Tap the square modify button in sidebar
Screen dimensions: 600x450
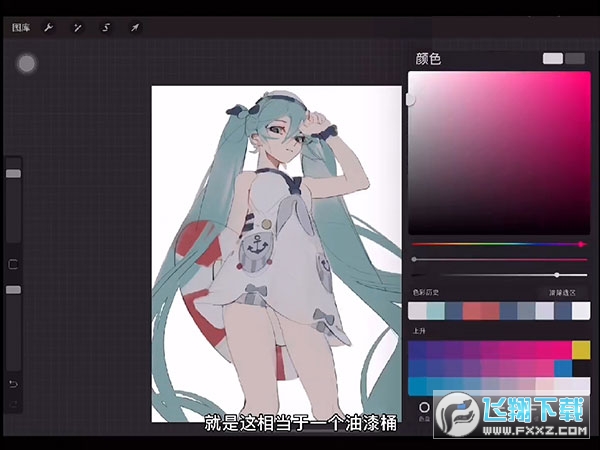click(13, 264)
